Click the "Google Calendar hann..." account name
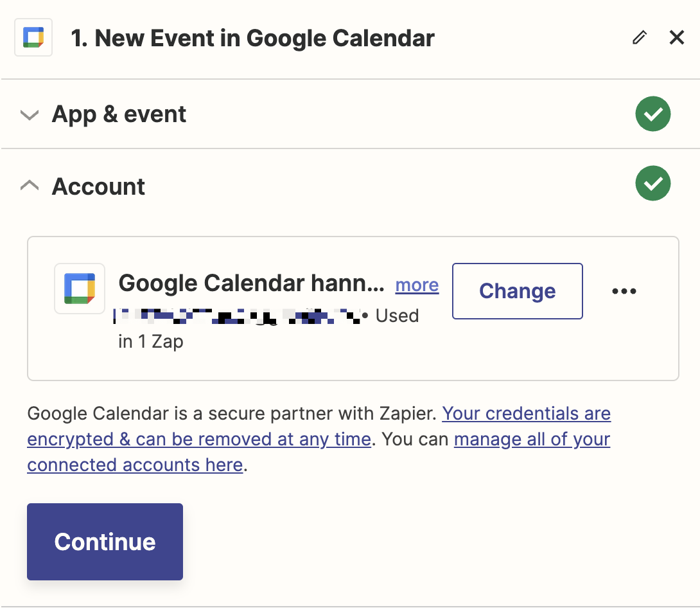Image resolution: width=700 pixels, height=608 pixels. (x=251, y=283)
